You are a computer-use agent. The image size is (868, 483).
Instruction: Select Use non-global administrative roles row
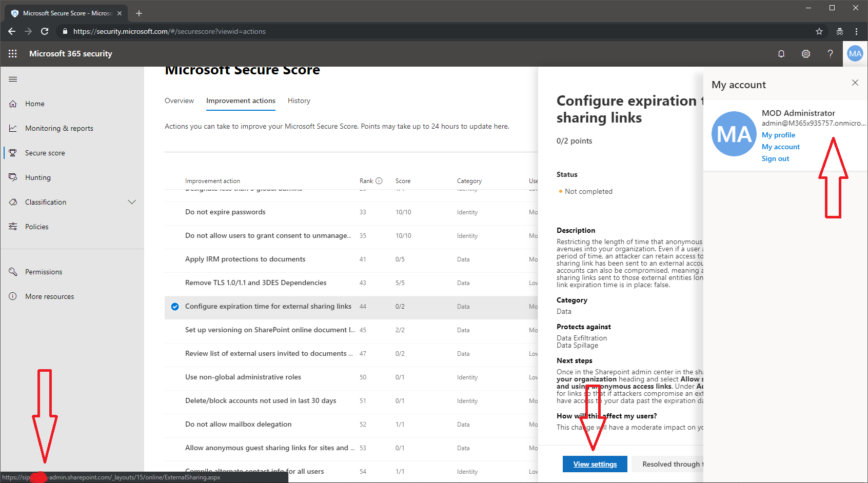pyautogui.click(x=351, y=377)
